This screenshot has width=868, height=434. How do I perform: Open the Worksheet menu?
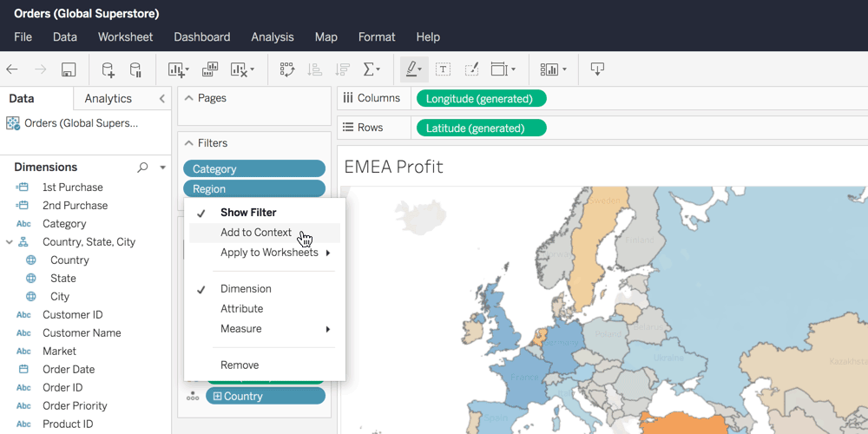(125, 37)
